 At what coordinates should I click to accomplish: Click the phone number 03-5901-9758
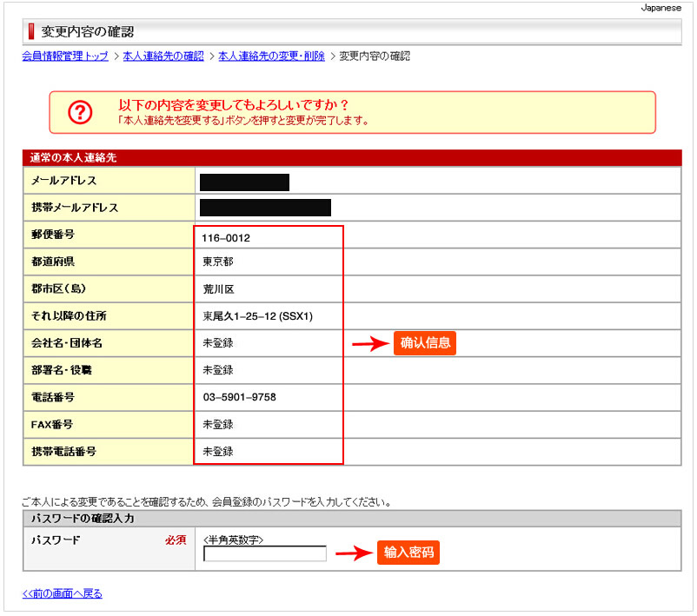pos(239,397)
